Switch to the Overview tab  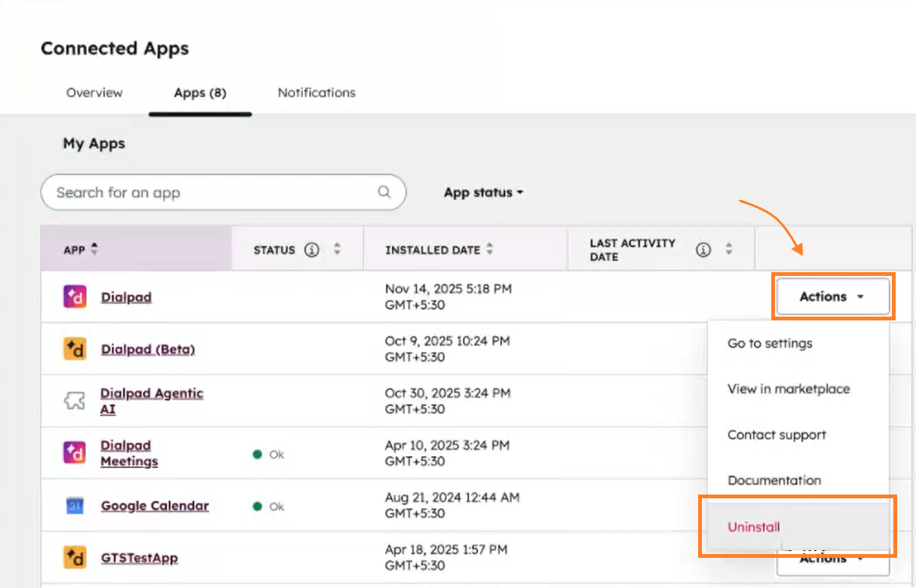click(x=94, y=93)
